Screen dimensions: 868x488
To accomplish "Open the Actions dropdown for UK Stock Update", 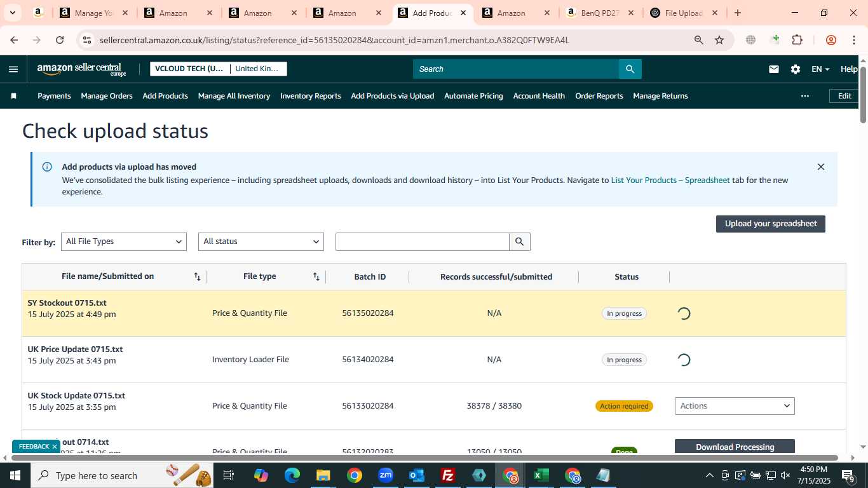I will pos(735,406).
